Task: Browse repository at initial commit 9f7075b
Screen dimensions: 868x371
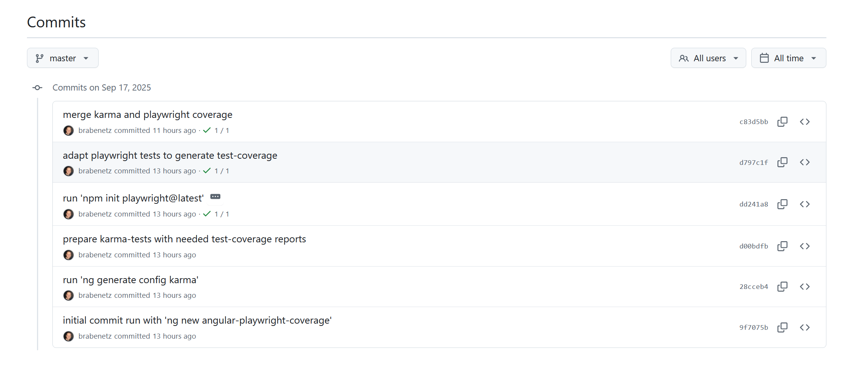Action: coord(804,327)
